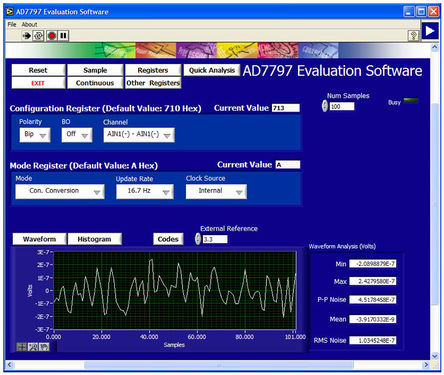Image resolution: width=444 pixels, height=375 pixels.
Task: Toggle the Codes display button
Action: [168, 239]
